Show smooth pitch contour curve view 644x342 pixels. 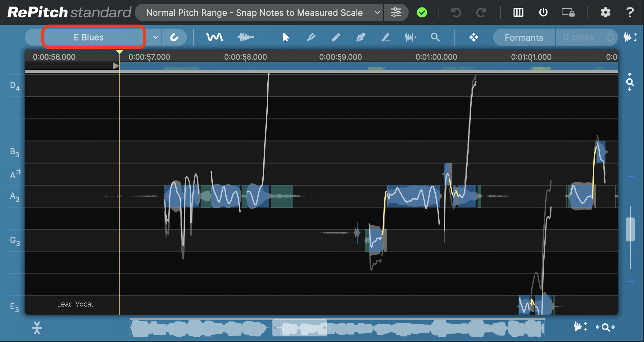[215, 38]
